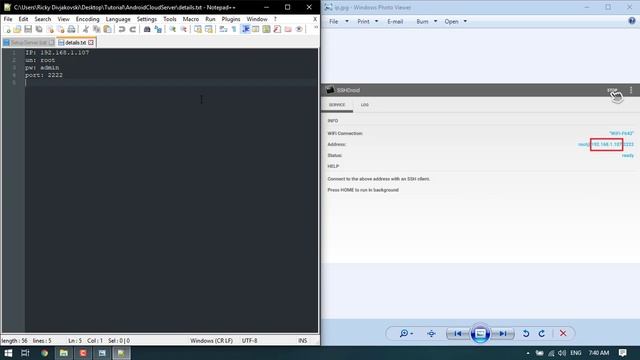Open the Plugins menu
The width and height of the screenshot is (640, 360).
coord(231,19)
